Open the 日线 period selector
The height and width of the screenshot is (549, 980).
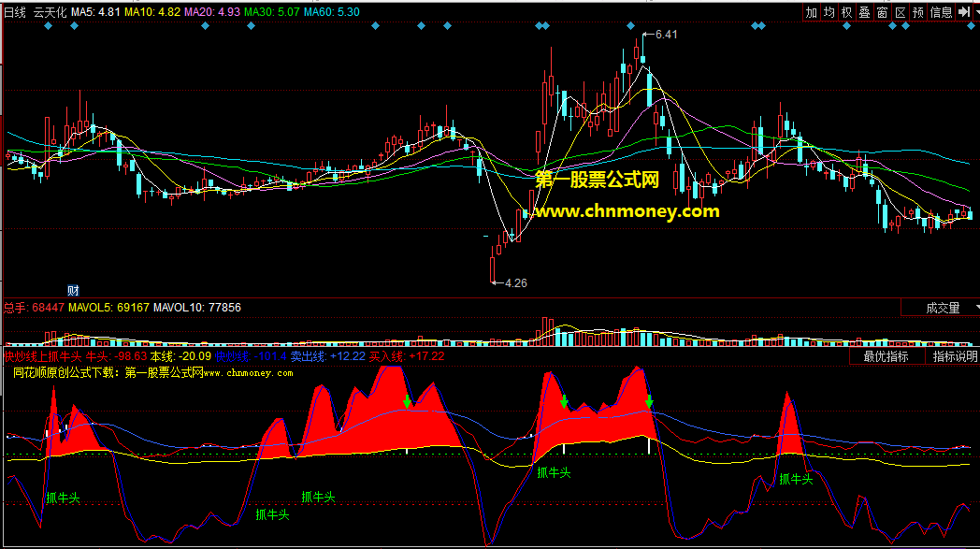point(15,12)
